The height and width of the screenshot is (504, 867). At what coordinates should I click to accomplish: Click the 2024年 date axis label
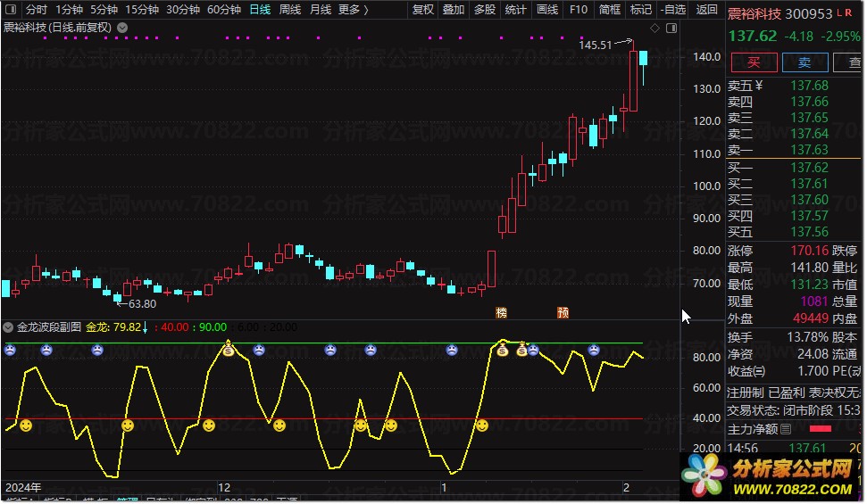(23, 487)
